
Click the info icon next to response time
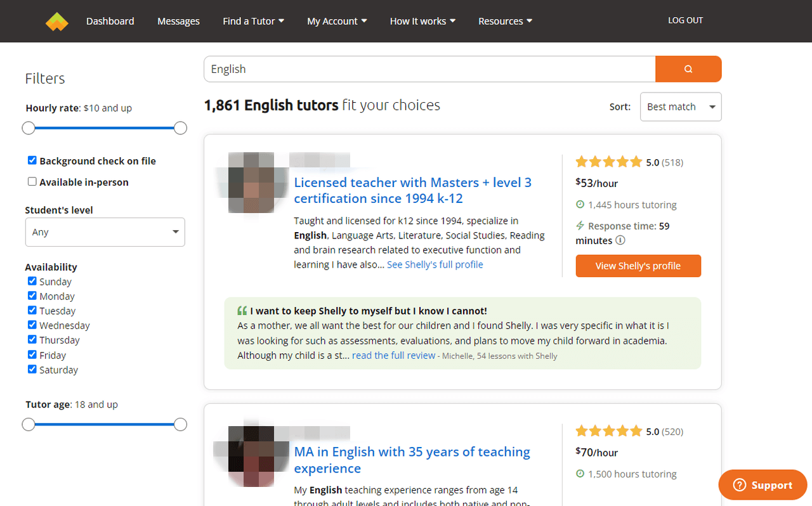pos(620,240)
